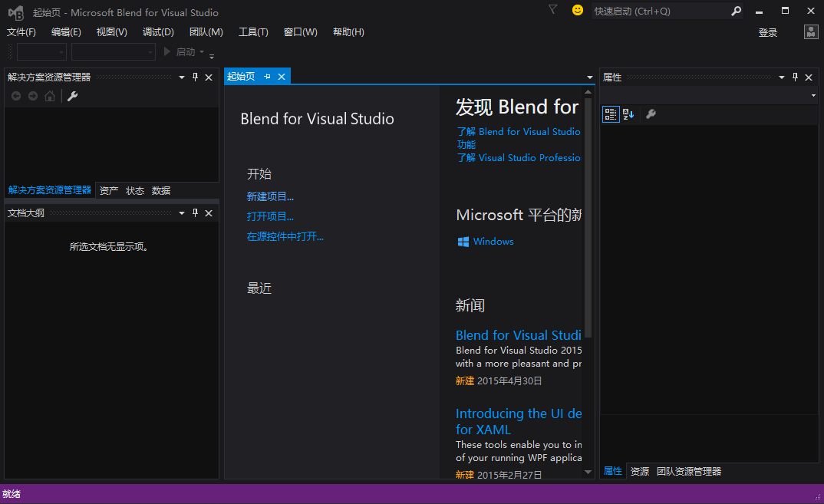Pin the 解决方案资源管理器 panel
Image resolution: width=824 pixels, height=504 pixels.
196,77
